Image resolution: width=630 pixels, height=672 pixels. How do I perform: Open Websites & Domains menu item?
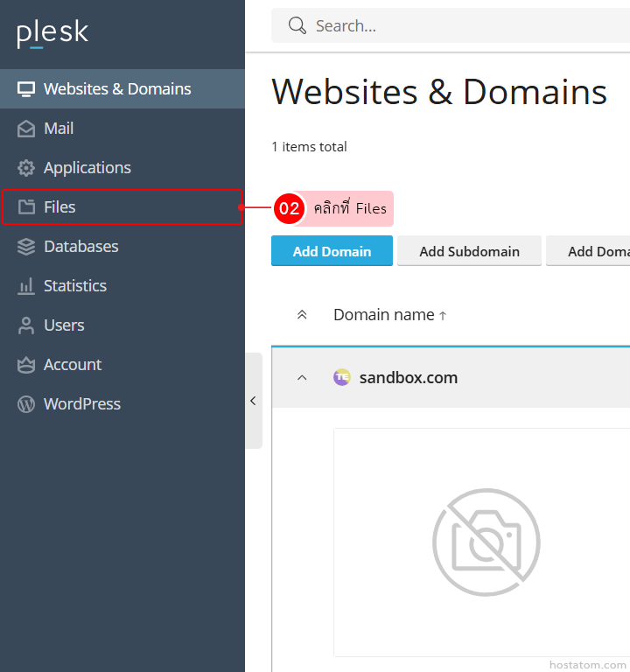tap(117, 89)
